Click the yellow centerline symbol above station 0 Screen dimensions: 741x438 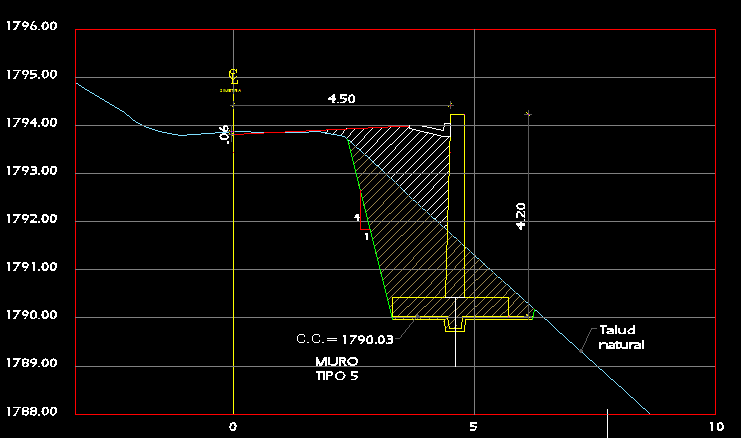pyautogui.click(x=233, y=78)
